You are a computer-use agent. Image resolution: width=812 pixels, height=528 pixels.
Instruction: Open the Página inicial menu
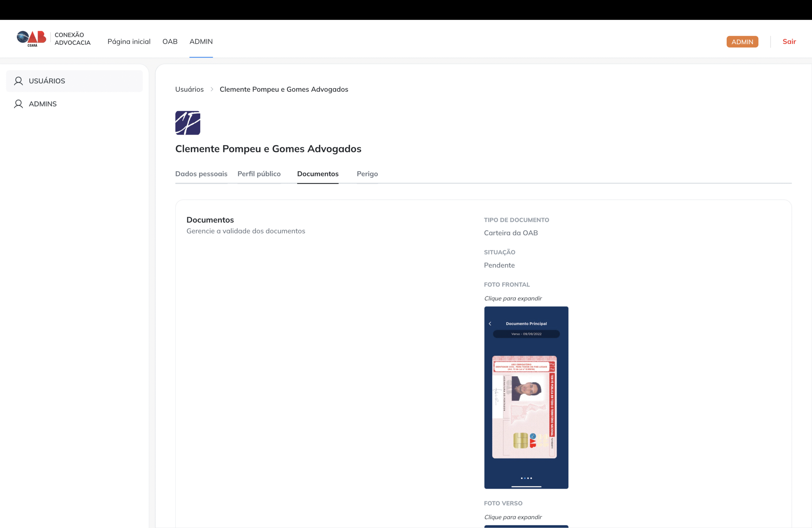point(129,41)
